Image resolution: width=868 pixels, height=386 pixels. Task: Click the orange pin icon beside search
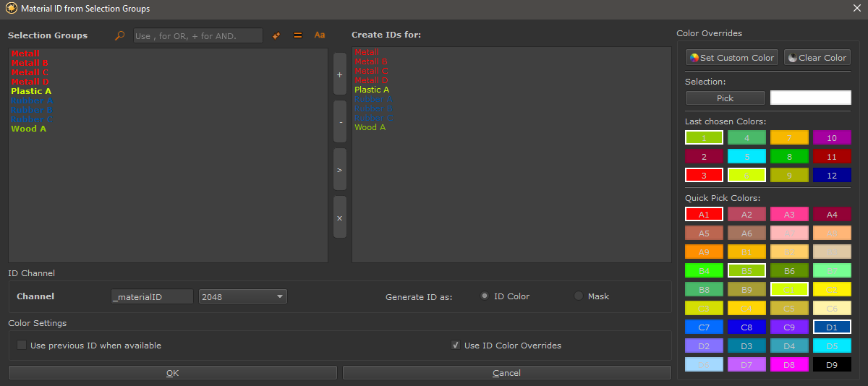coord(276,35)
